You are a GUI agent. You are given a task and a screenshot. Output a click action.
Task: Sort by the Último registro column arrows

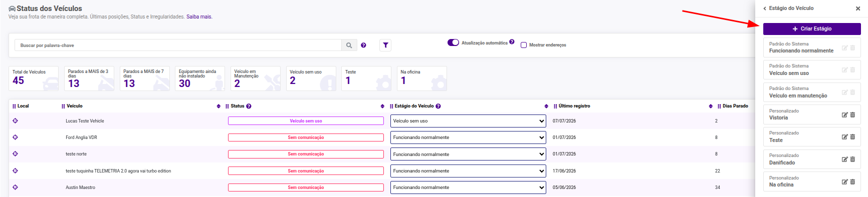(x=711, y=106)
